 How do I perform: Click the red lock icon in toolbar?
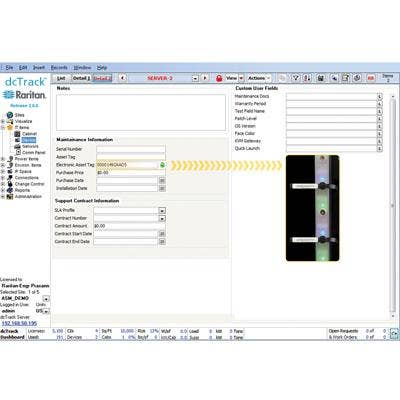point(219,78)
